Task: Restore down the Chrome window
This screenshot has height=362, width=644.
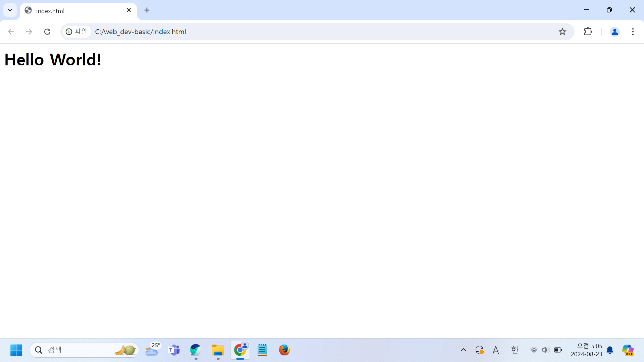Action: coord(609,10)
